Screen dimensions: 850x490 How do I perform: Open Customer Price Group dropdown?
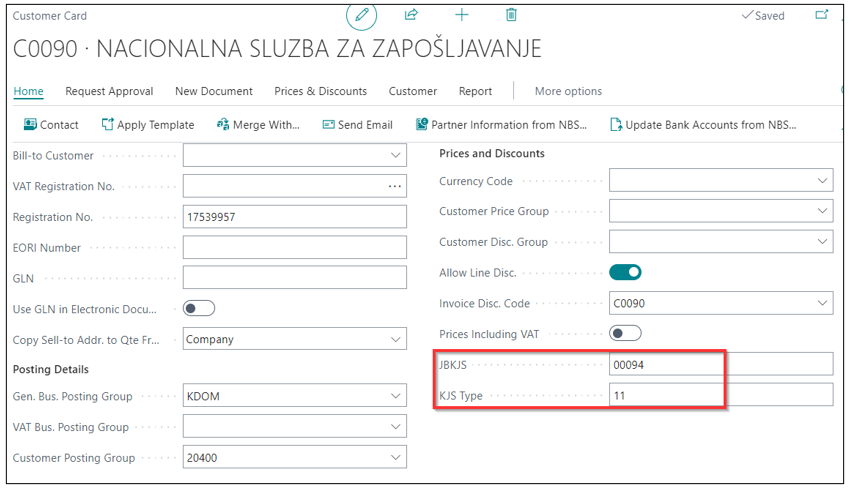tap(822, 211)
